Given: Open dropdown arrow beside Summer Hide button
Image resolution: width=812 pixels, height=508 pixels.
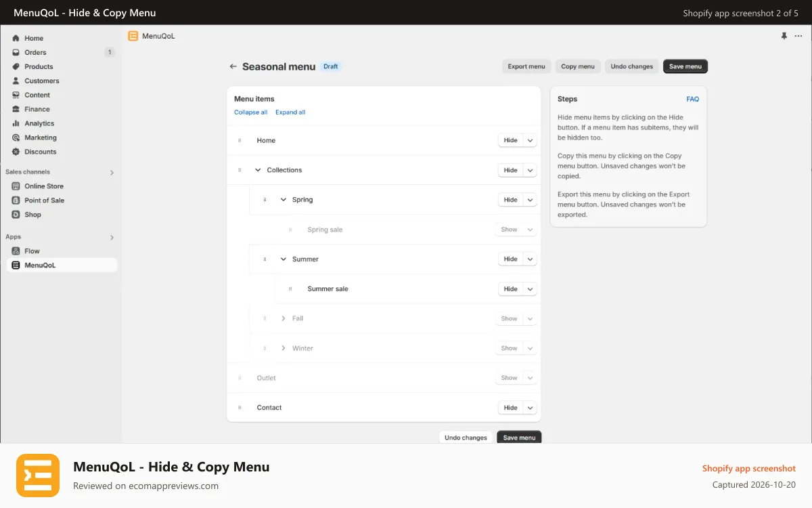Looking at the screenshot, I should tap(531, 259).
